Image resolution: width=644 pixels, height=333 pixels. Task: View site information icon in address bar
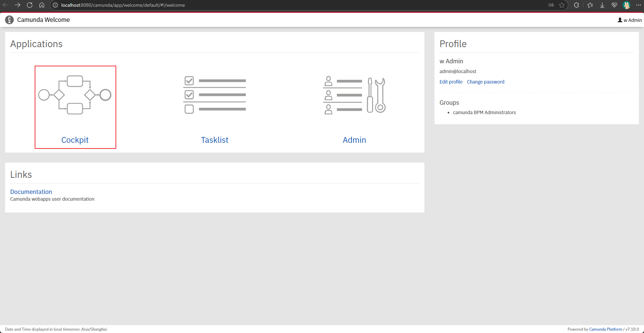tap(55, 5)
